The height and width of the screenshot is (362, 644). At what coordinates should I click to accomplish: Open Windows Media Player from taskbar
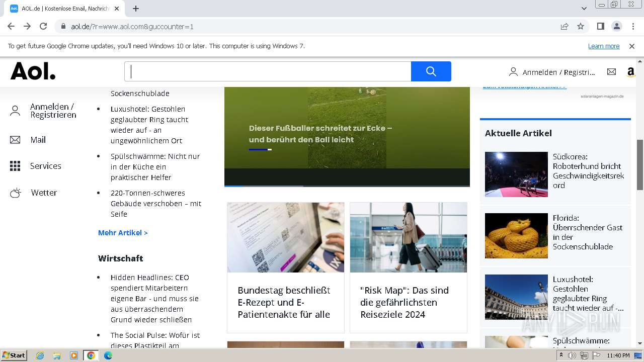pos(74,355)
